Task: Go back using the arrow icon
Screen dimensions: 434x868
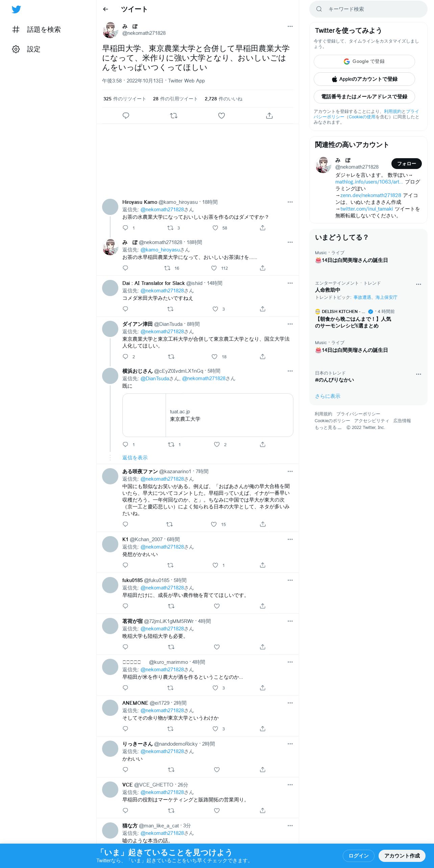Action: click(x=105, y=9)
